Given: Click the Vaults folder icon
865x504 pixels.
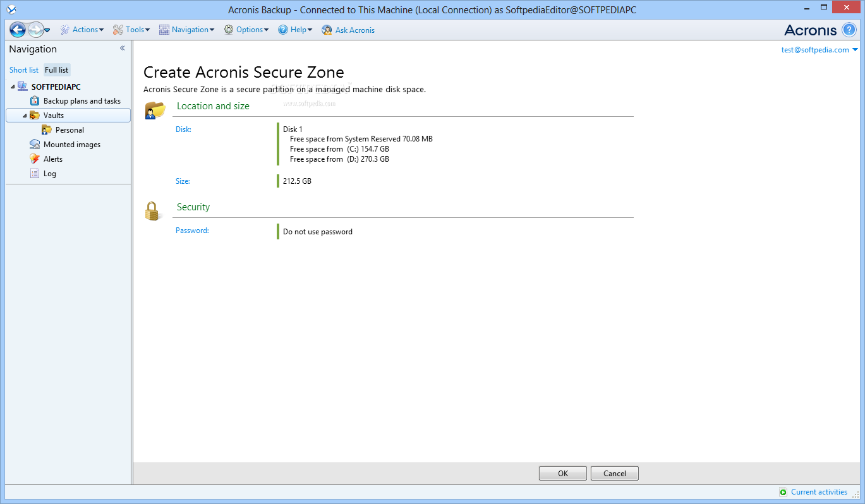Looking at the screenshot, I should (x=35, y=116).
